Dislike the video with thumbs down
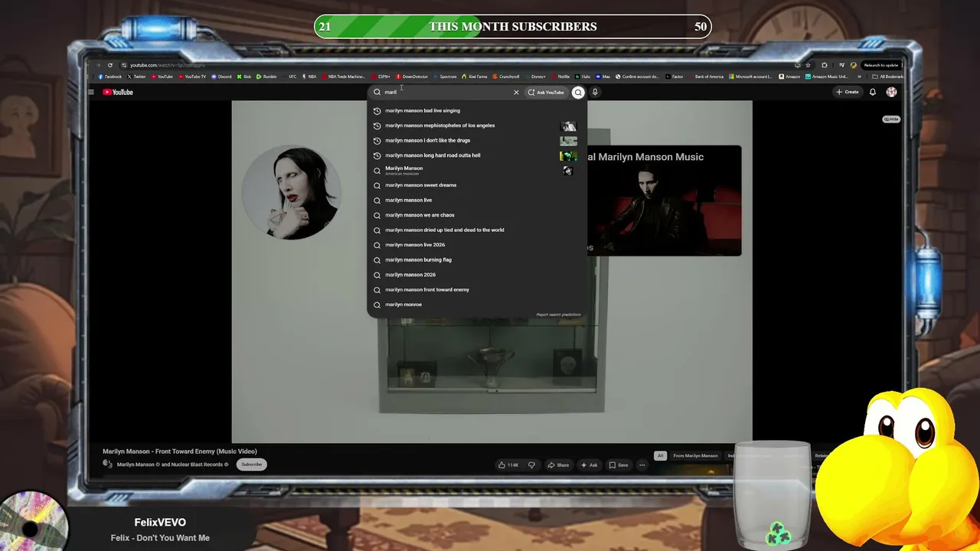Viewport: 980px width, 551px height. [x=531, y=465]
